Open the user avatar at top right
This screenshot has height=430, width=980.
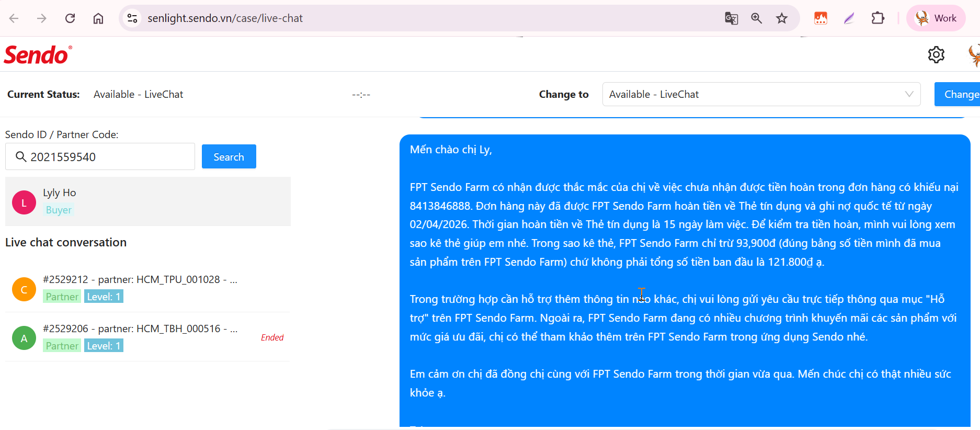tap(974, 54)
